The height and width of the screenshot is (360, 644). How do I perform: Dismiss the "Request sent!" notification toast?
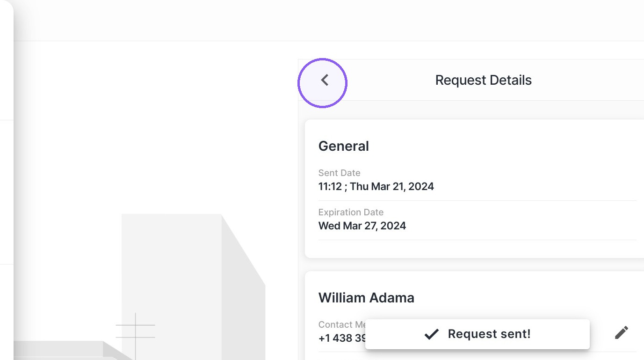click(477, 334)
